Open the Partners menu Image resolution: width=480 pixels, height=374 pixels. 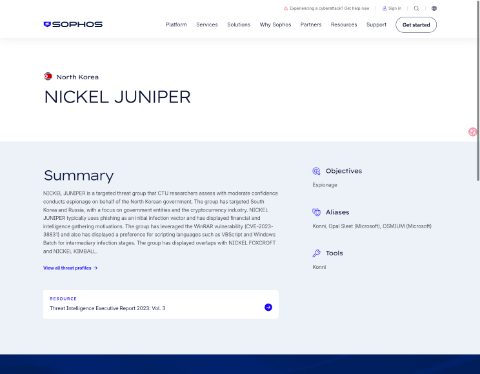point(311,25)
